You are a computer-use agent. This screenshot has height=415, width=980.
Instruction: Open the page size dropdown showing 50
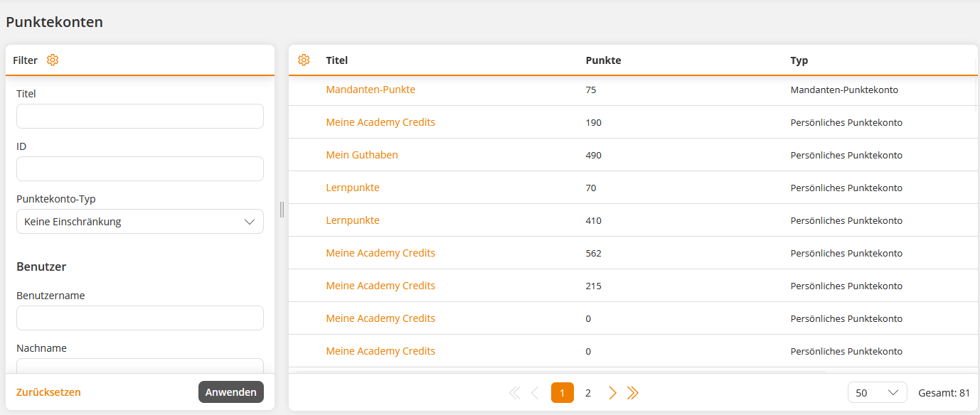point(877,393)
